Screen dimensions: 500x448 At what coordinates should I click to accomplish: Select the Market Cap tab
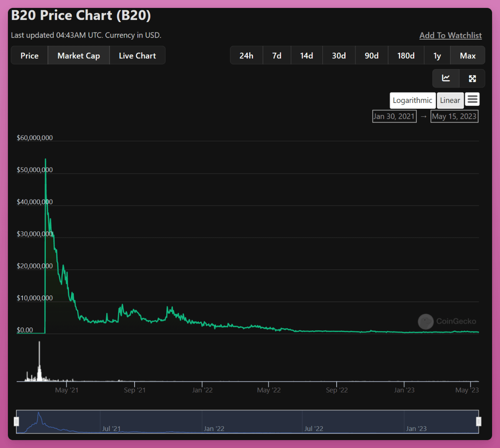[x=79, y=55]
